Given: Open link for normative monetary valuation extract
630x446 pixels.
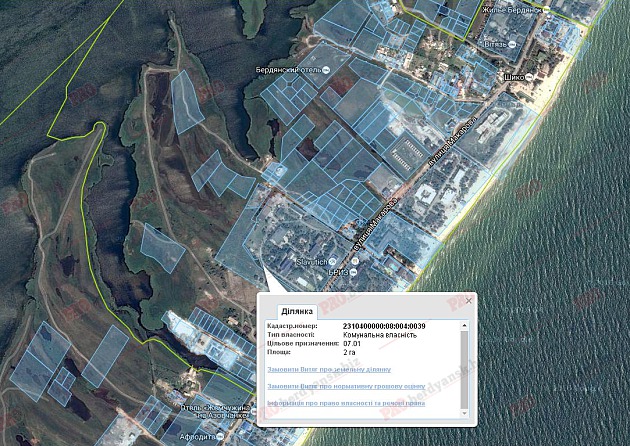Looking at the screenshot, I should pyautogui.click(x=345, y=386).
